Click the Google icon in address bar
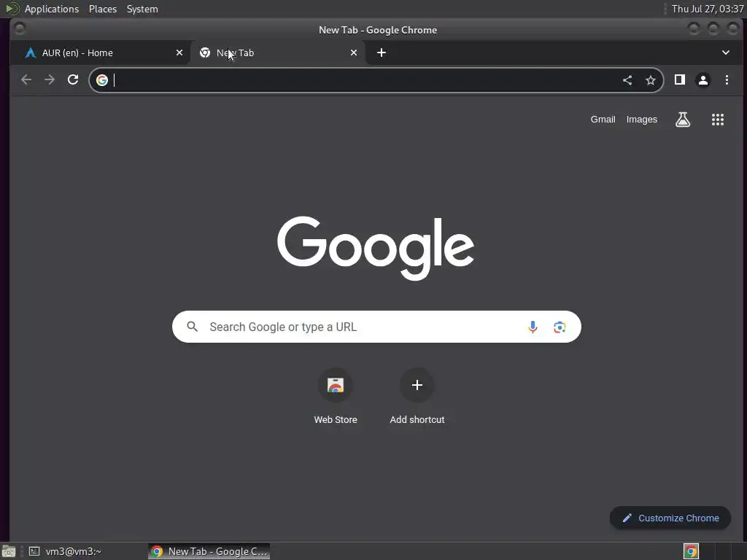 point(102,80)
